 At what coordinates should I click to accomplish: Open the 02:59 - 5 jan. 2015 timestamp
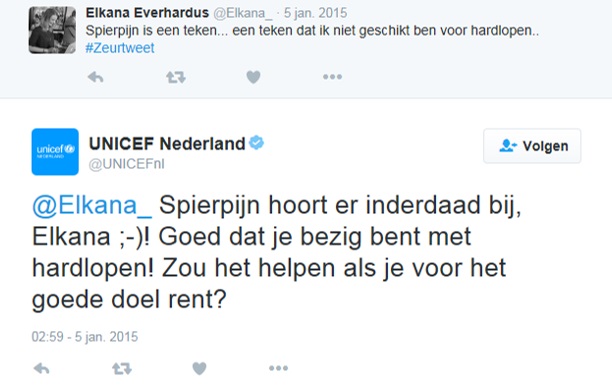[85, 337]
